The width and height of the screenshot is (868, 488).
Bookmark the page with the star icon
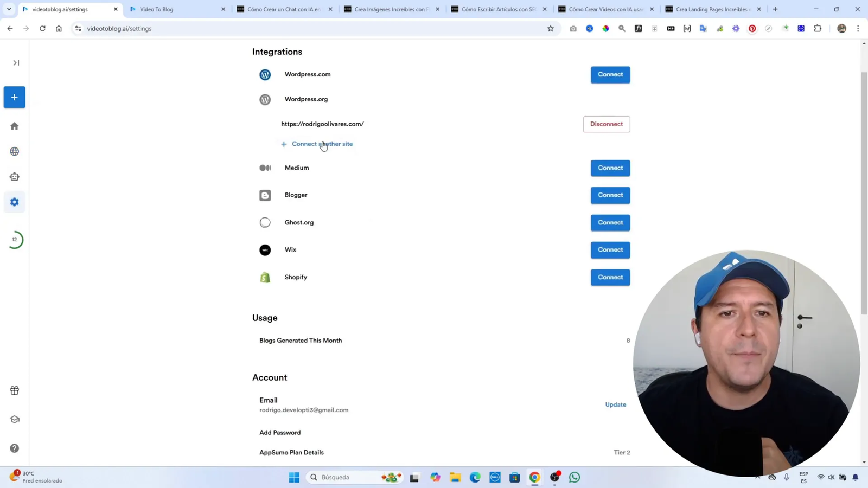coord(550,28)
